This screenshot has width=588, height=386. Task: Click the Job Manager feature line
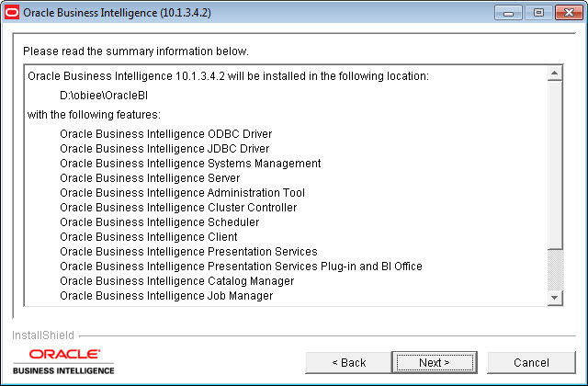pyautogui.click(x=166, y=296)
